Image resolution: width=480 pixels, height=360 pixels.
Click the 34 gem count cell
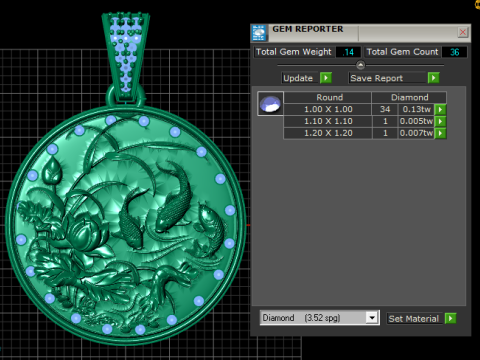point(385,109)
